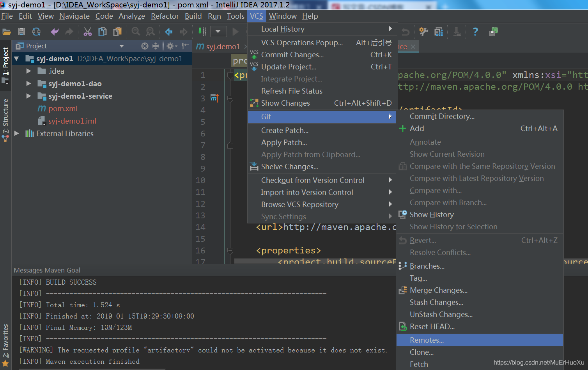The image size is (588, 370).
Task: Click the Help question mark icon
Action: (475, 32)
